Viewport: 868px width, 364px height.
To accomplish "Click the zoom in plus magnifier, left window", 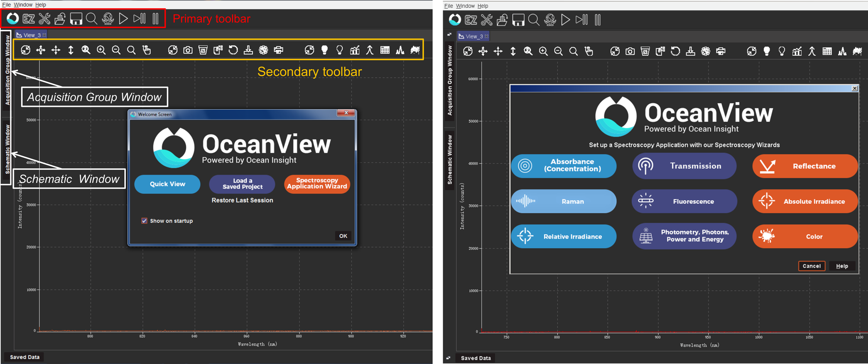I will click(101, 50).
